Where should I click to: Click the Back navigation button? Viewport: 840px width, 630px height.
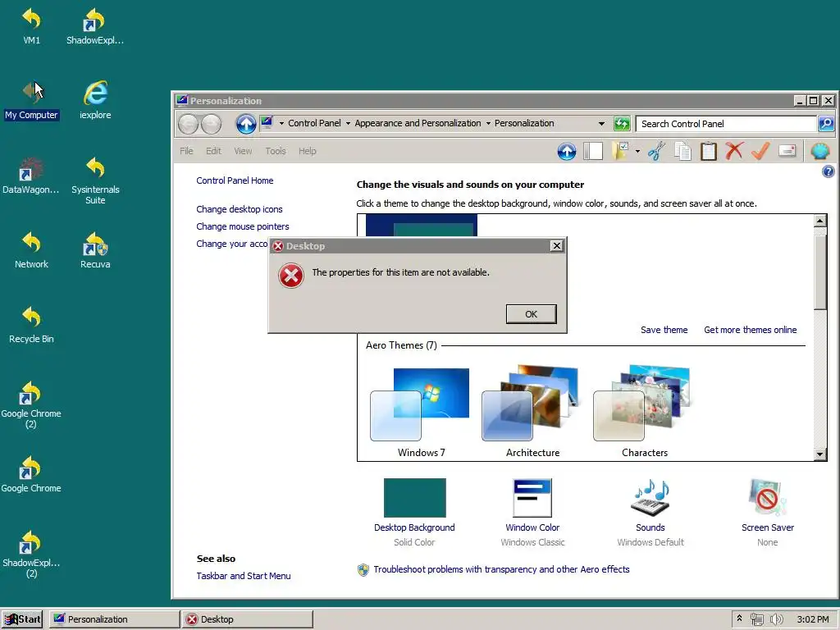click(188, 125)
